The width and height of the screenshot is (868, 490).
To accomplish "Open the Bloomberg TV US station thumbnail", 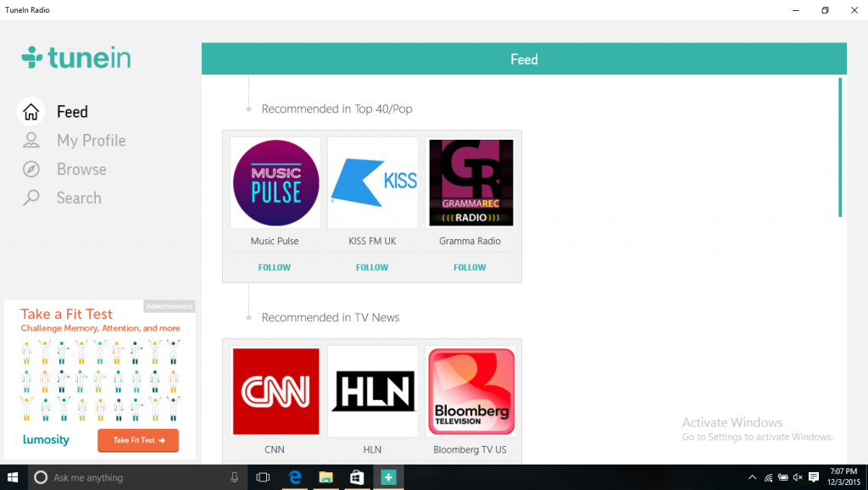I will (x=470, y=391).
